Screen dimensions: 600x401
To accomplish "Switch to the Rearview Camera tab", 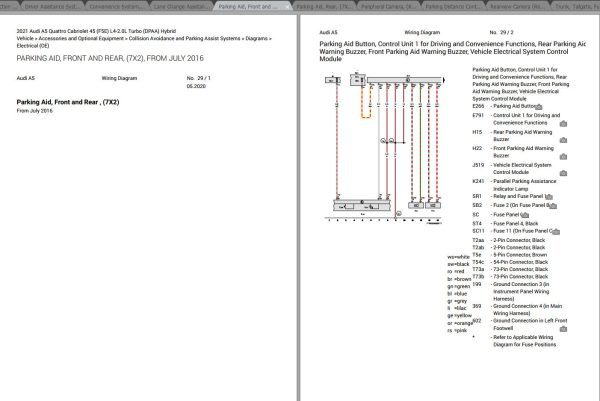I will 517,6.
